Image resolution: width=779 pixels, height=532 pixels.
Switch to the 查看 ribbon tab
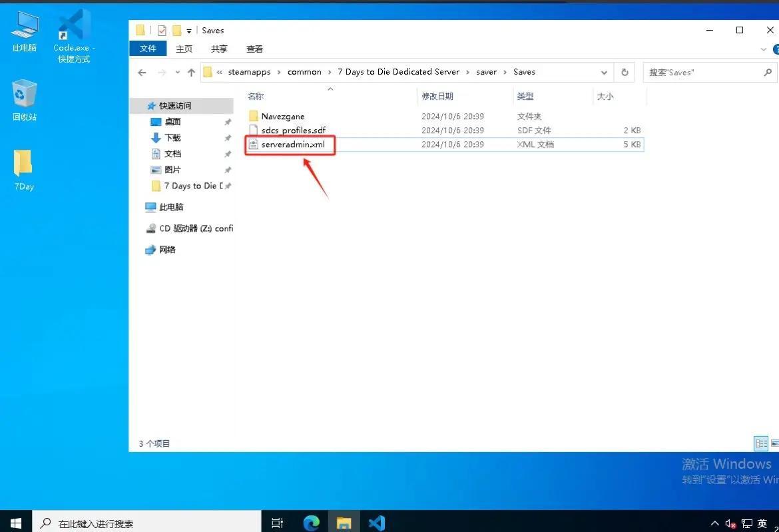tap(254, 49)
